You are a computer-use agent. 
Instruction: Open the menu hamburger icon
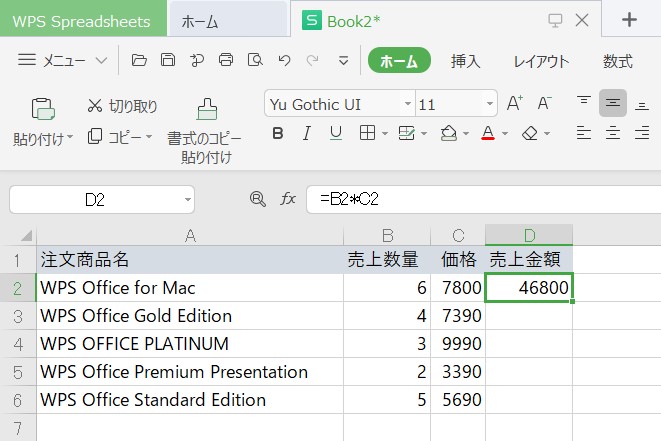pos(27,60)
